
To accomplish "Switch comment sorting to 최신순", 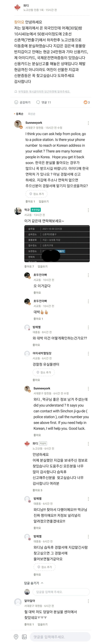I will point(32,114).
